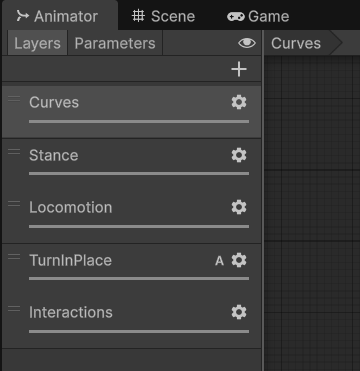360x371 pixels.
Task: Open settings gear for Curves layer
Action: 239,102
